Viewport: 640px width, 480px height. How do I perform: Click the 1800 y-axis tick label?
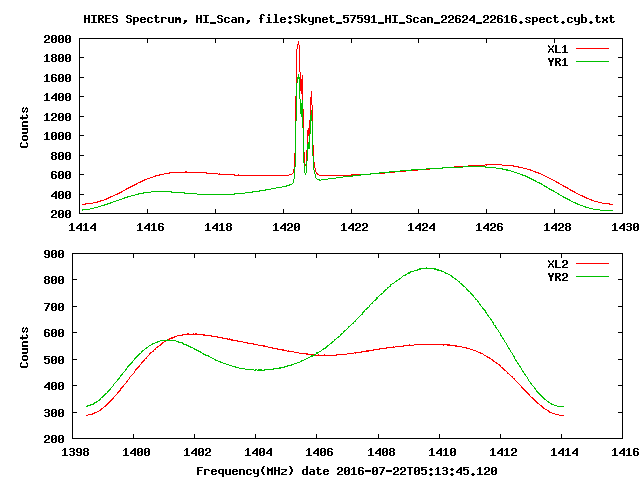[x=58, y=58]
